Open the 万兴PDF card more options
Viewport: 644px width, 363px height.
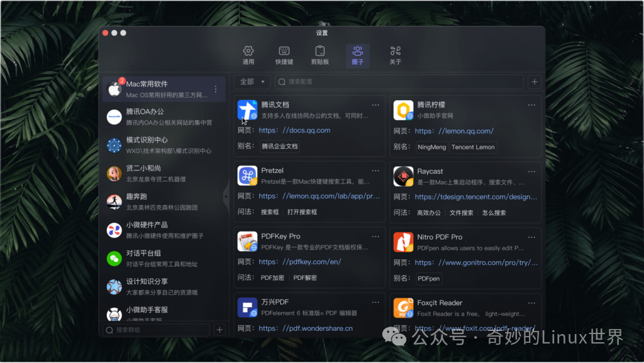pos(375,302)
